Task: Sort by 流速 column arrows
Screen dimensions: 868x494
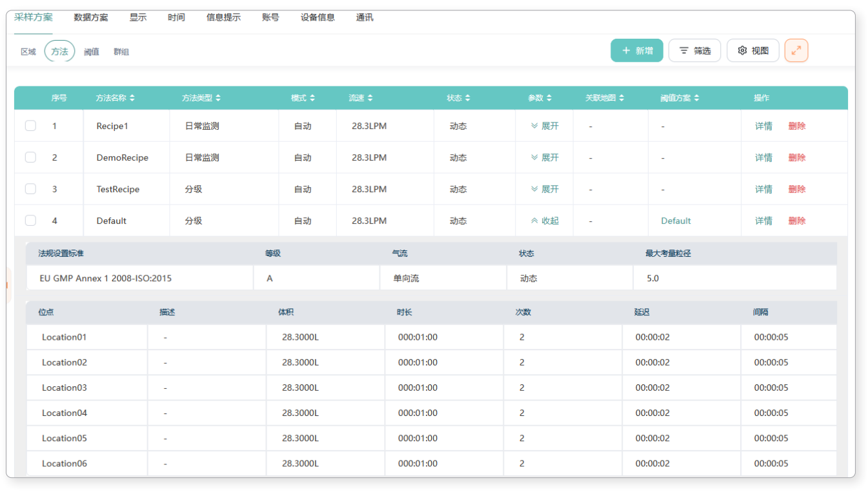Action: click(x=370, y=98)
